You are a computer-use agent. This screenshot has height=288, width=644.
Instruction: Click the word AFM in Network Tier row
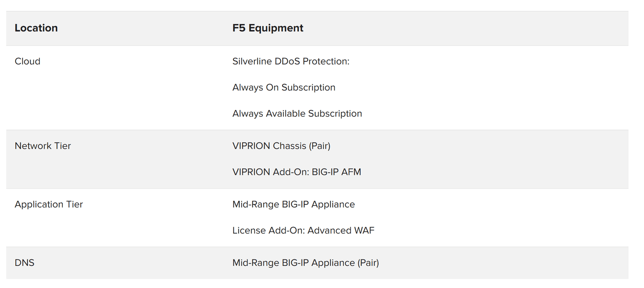pyautogui.click(x=351, y=172)
